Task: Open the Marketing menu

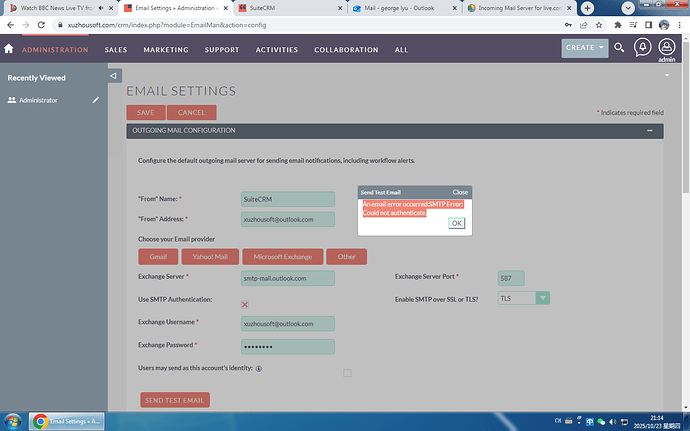Action: [166, 49]
